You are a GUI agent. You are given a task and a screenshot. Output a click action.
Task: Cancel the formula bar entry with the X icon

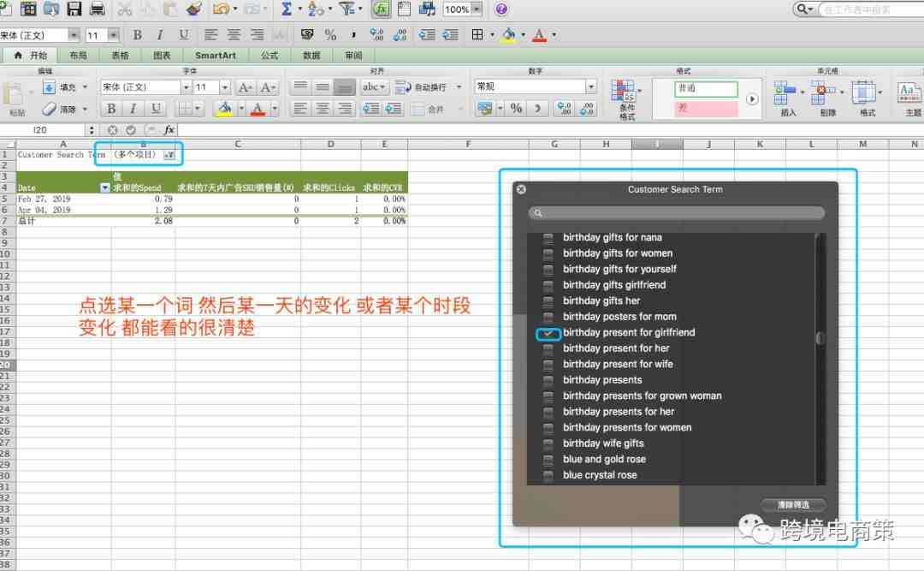coord(113,130)
